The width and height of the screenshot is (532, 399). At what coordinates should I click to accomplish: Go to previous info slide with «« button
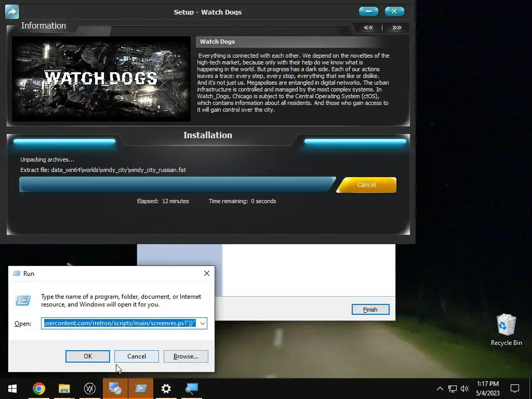tap(368, 28)
